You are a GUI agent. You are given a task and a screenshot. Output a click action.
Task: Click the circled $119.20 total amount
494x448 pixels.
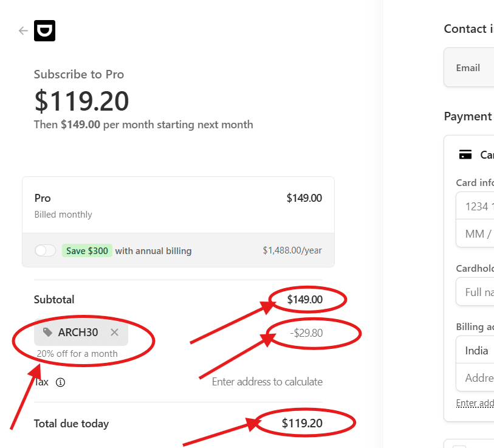(301, 422)
